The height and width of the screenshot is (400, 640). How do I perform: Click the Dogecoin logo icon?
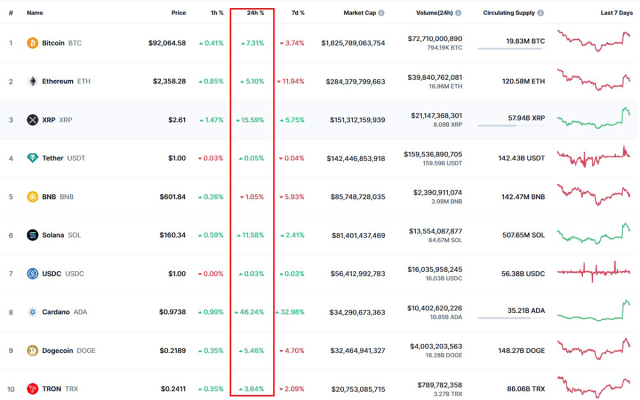pyautogui.click(x=32, y=350)
